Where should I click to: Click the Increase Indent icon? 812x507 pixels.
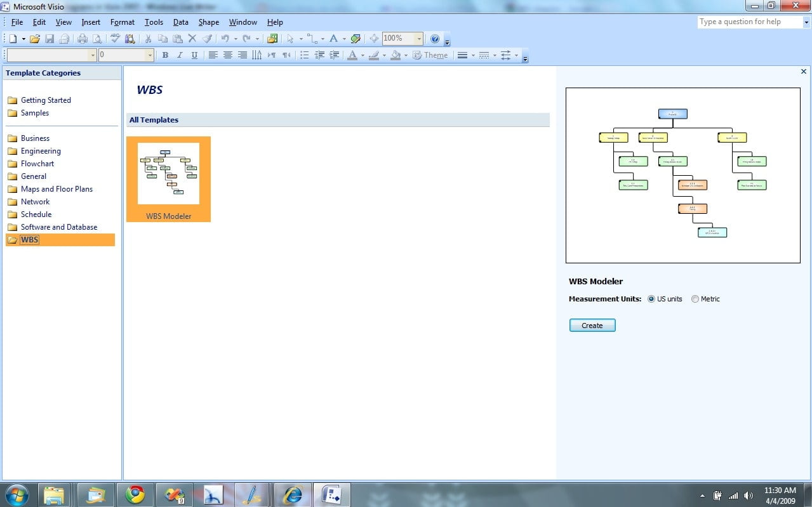point(334,55)
